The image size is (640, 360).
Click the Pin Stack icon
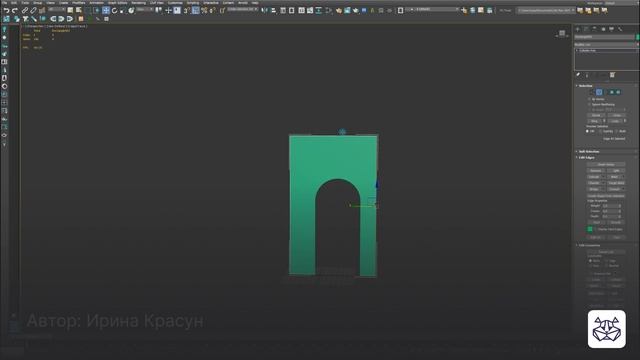578,75
